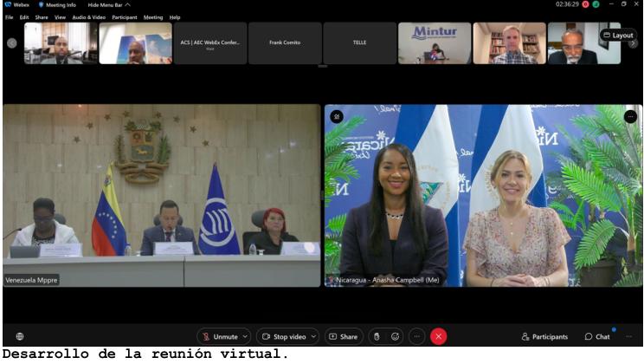Open the Participant menu

tap(124, 17)
